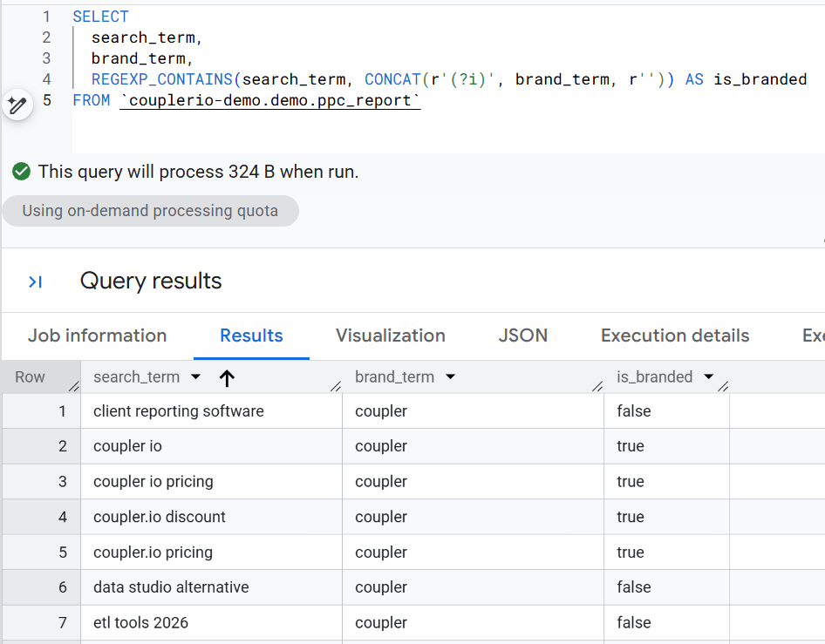Click the 'false' value in row 7
825x644 pixels.
(x=633, y=622)
